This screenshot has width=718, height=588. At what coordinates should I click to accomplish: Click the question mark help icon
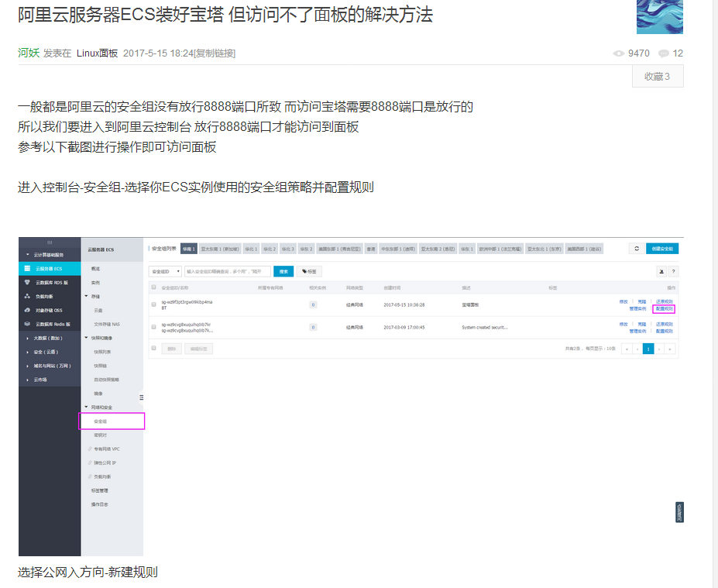(673, 272)
